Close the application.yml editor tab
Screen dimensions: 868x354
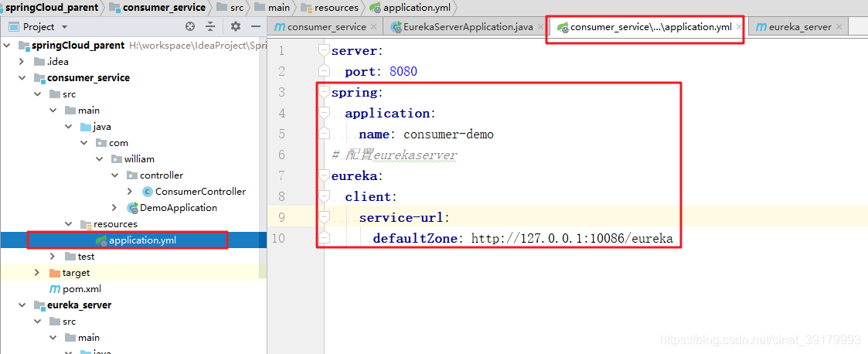coord(738,26)
